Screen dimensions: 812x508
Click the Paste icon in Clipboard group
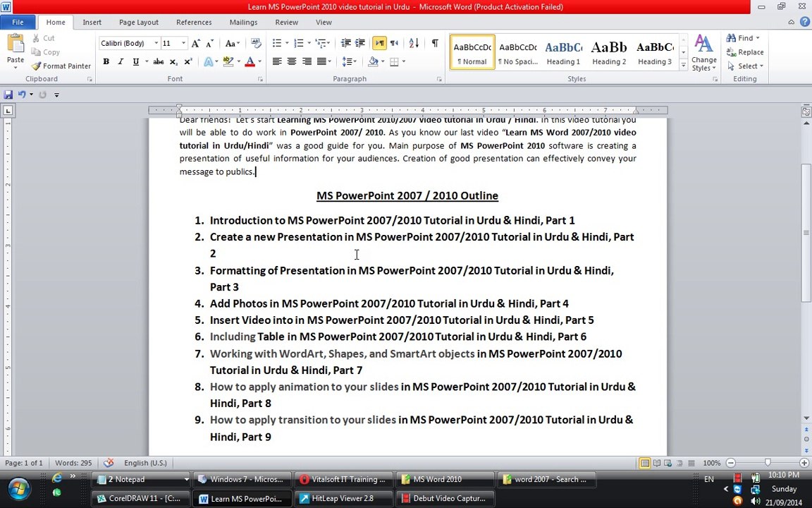[16, 44]
